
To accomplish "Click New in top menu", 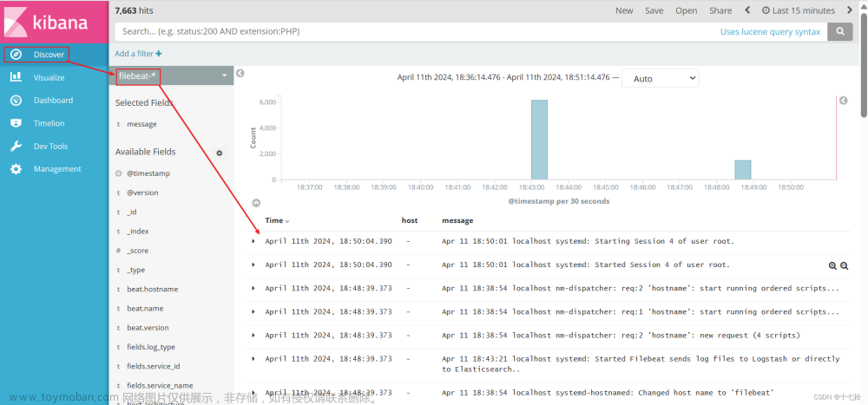I will coord(624,10).
